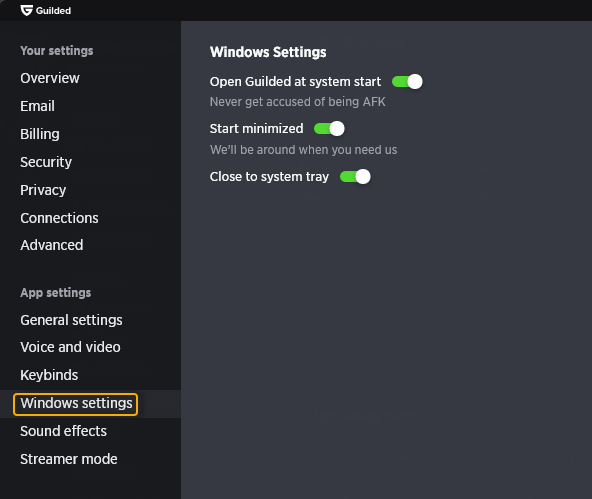The height and width of the screenshot is (499, 592).
Task: Open General settings
Action: [x=71, y=320]
